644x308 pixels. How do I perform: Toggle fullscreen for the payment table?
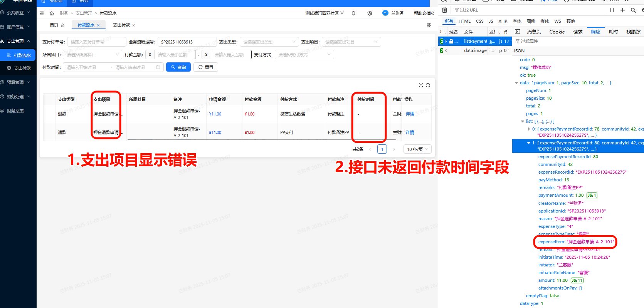pyautogui.click(x=421, y=85)
